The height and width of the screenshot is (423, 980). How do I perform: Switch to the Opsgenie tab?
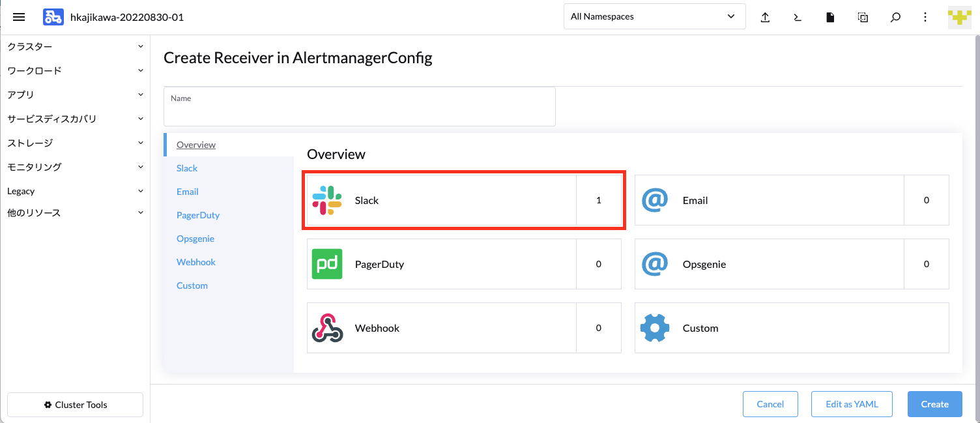pyautogui.click(x=229, y=239)
